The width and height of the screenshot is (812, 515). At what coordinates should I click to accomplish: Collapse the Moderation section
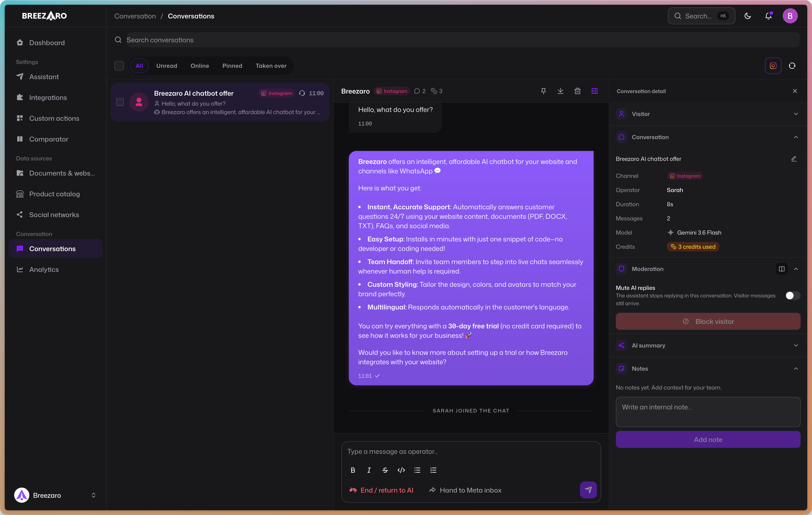point(796,269)
